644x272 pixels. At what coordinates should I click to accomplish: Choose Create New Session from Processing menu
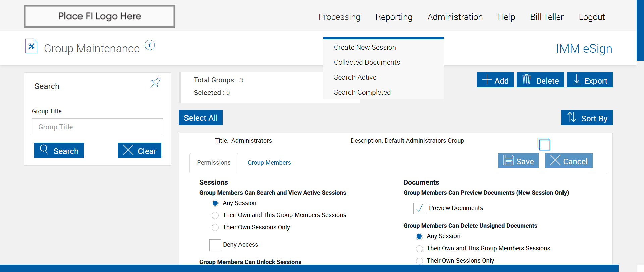(x=365, y=47)
